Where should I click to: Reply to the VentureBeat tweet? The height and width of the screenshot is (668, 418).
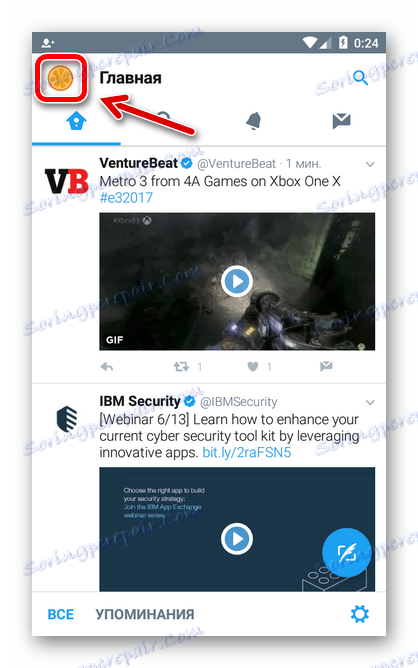point(107,367)
